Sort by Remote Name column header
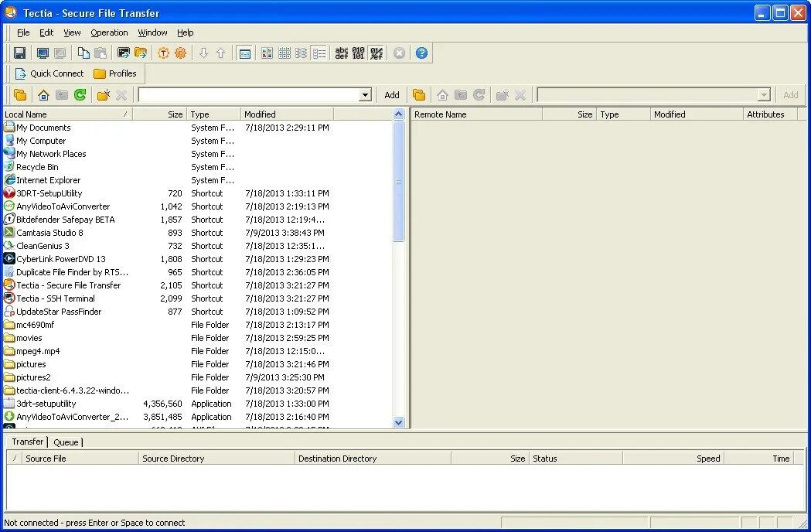 pyautogui.click(x=476, y=114)
